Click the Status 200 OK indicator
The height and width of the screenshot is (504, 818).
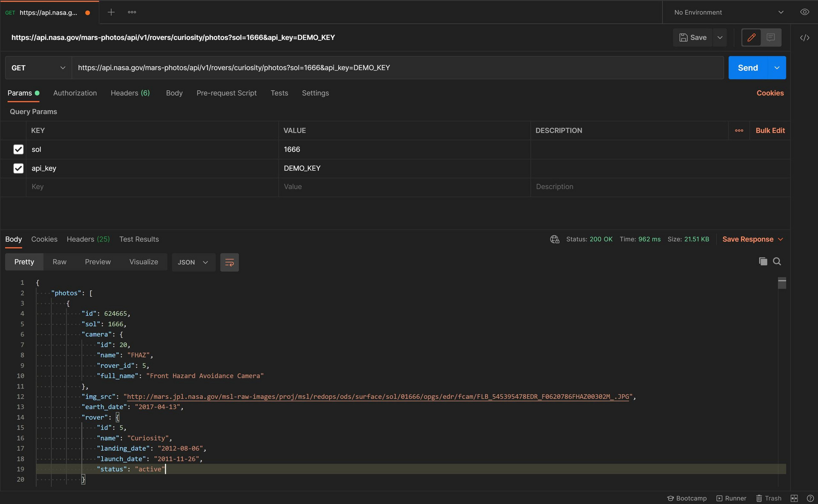coord(589,239)
